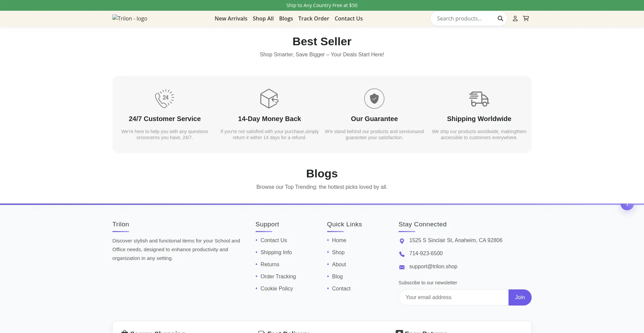The height and width of the screenshot is (333, 644).
Task: Open Track Order page in navigation
Action: [x=314, y=18]
